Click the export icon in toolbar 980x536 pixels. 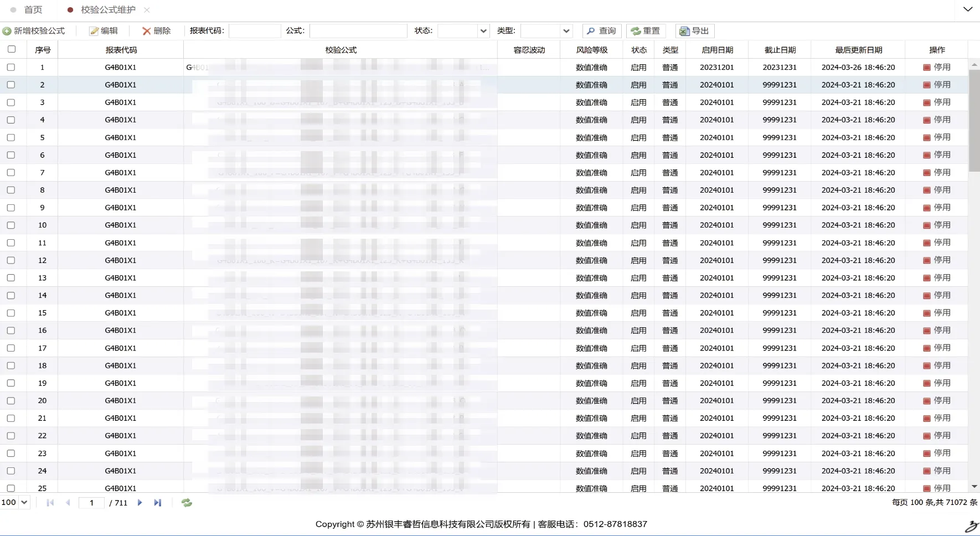pyautogui.click(x=684, y=31)
